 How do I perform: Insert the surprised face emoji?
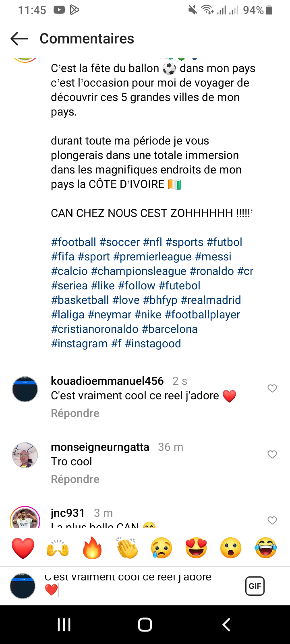click(231, 548)
